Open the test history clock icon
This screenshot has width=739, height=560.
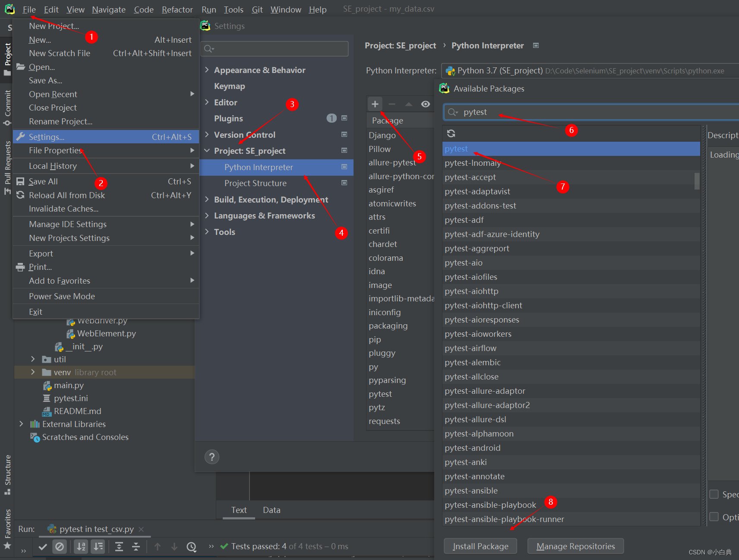pyautogui.click(x=191, y=547)
